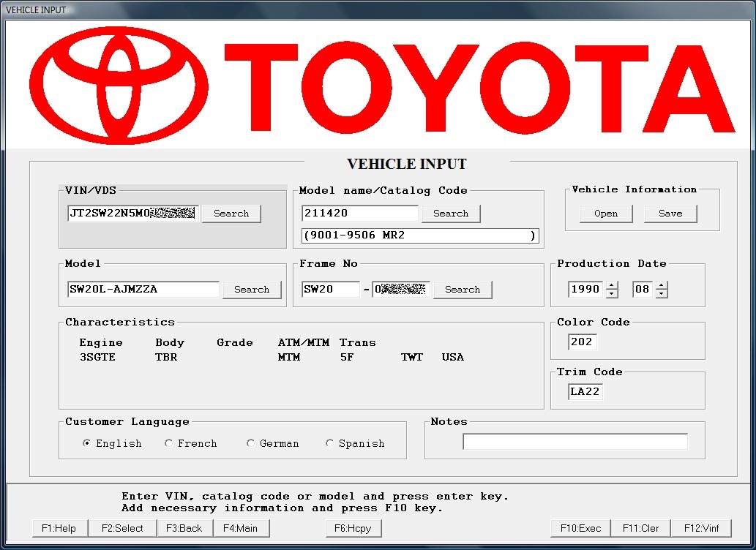Save the Vehicle Information
756x550 pixels.
coord(670,214)
